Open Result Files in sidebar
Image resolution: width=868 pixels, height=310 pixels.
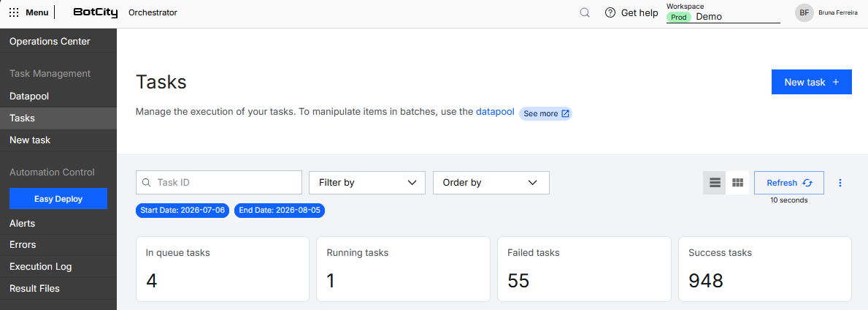click(x=58, y=288)
